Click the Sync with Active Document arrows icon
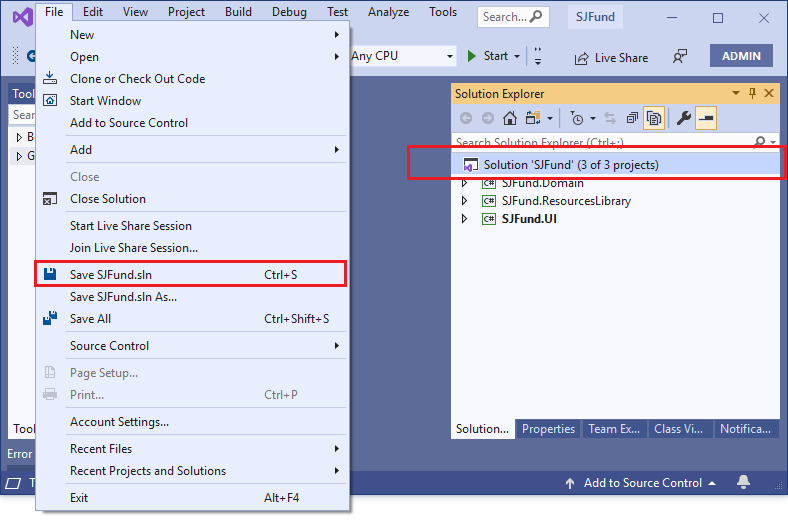Viewport: 788px width, 526px height. point(610,118)
